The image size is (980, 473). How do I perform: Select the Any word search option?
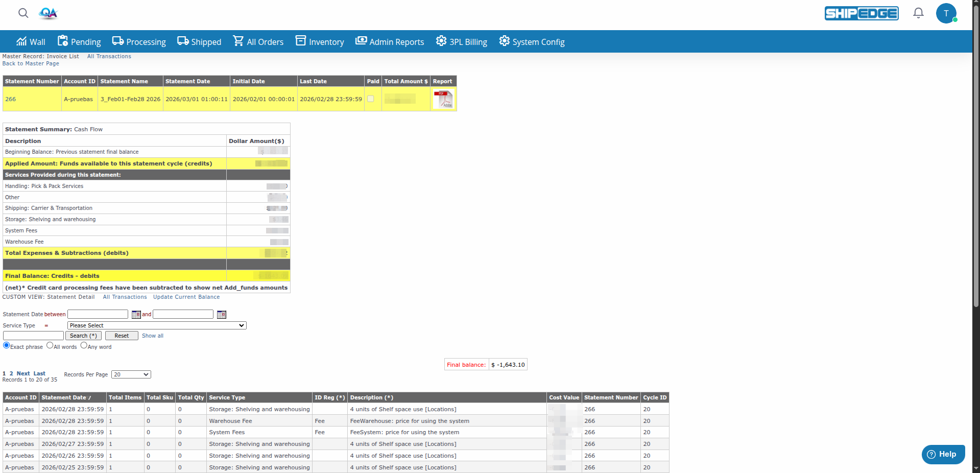click(x=84, y=345)
